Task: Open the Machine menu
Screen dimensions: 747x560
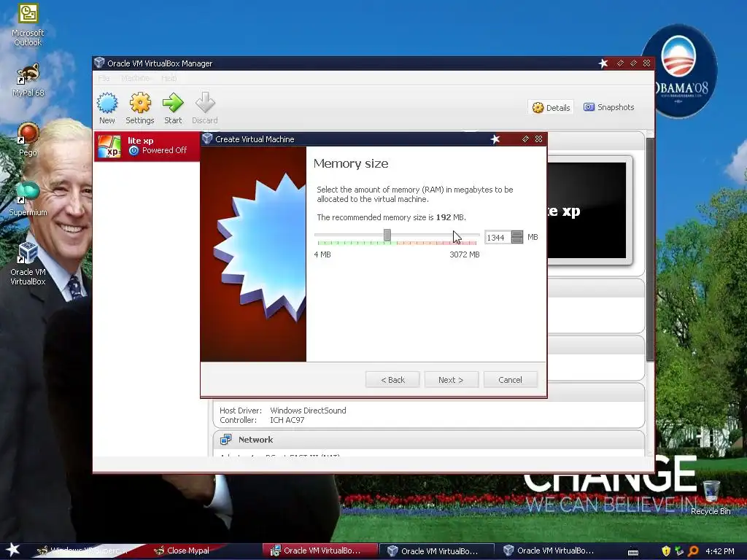Action: click(135, 78)
